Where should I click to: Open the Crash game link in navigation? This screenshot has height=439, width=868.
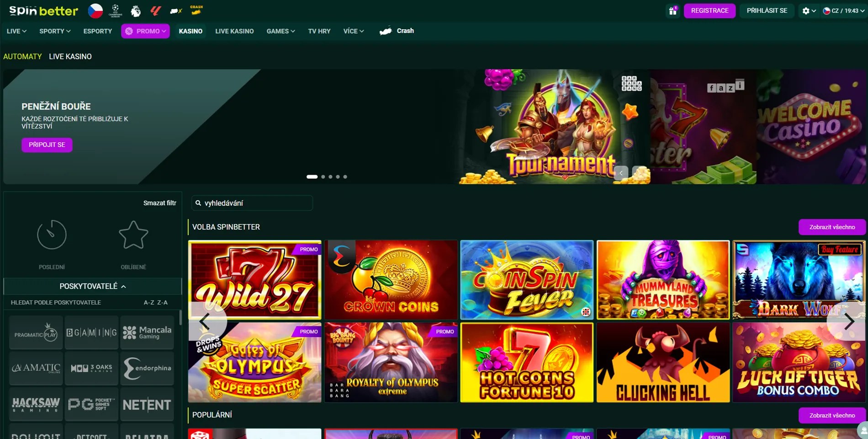(x=397, y=31)
